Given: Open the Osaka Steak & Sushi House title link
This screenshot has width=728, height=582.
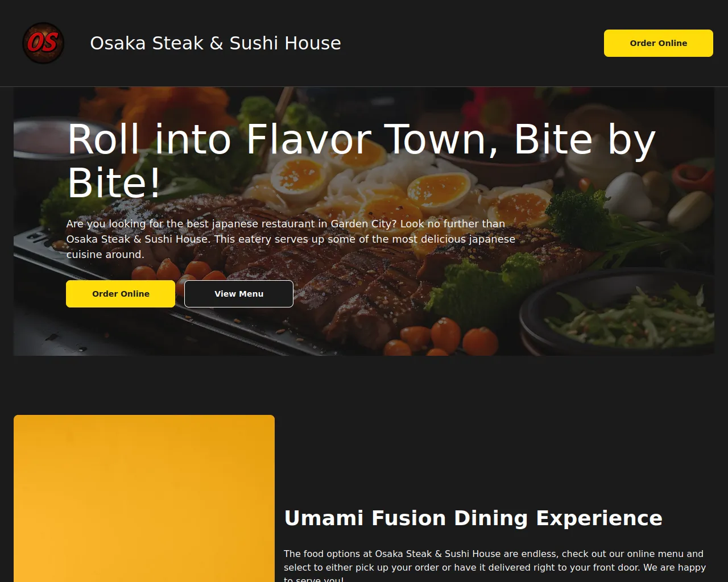Looking at the screenshot, I should [216, 43].
